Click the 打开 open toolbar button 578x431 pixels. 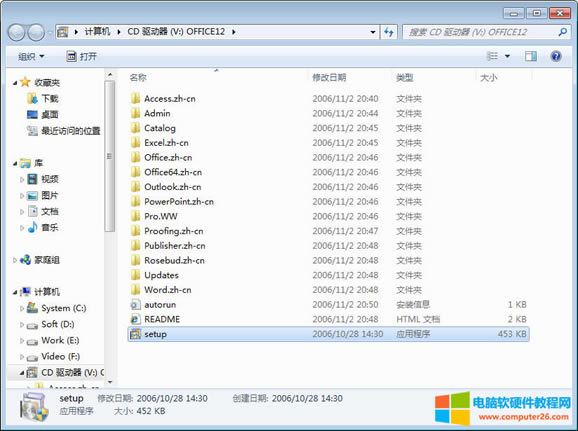point(81,56)
